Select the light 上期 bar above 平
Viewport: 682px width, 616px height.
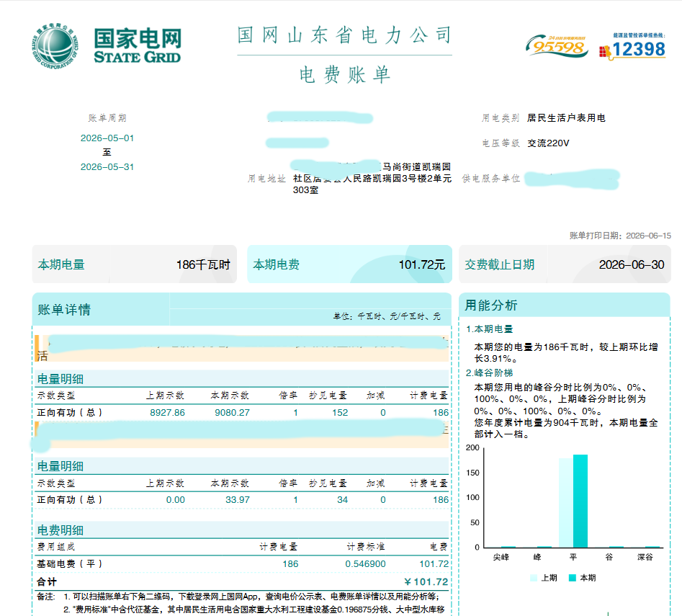click(566, 503)
